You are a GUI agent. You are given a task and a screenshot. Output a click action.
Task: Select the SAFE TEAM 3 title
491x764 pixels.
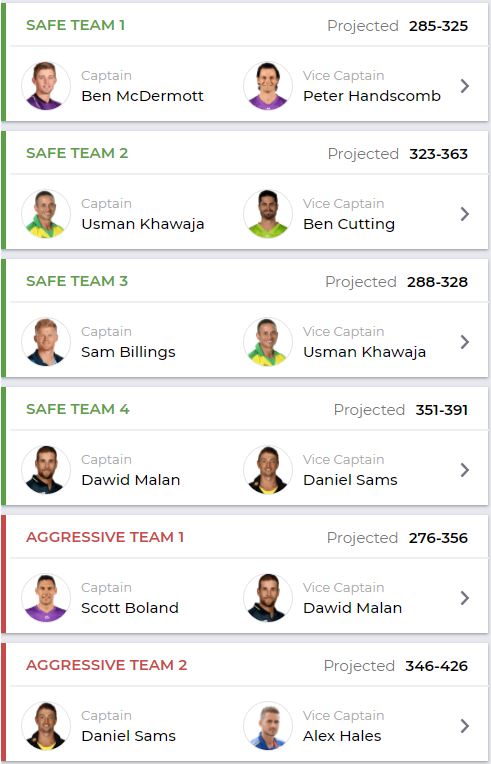pyautogui.click(x=77, y=282)
